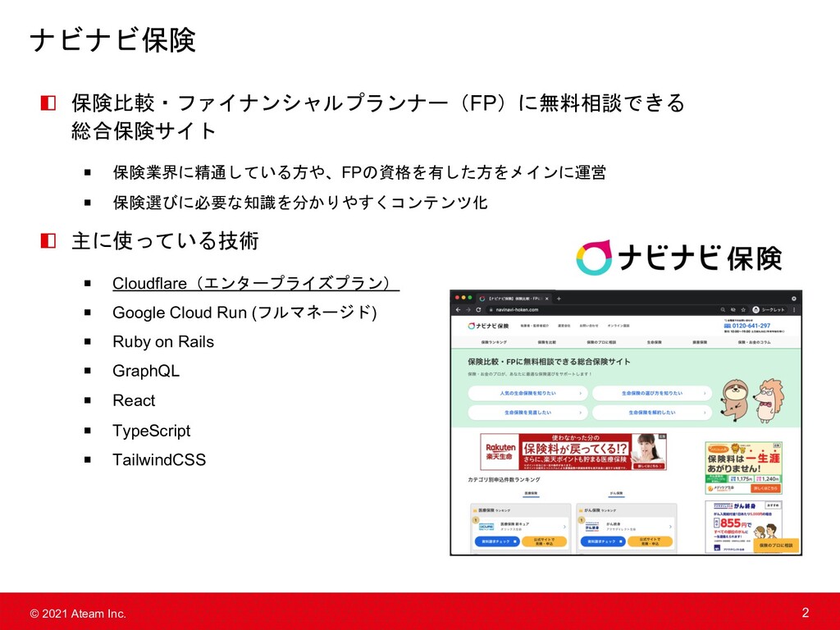Viewport: 840px width, 630px height.
Task: Click the ナビナビ保険 site logo in the page header
Action: [488, 326]
